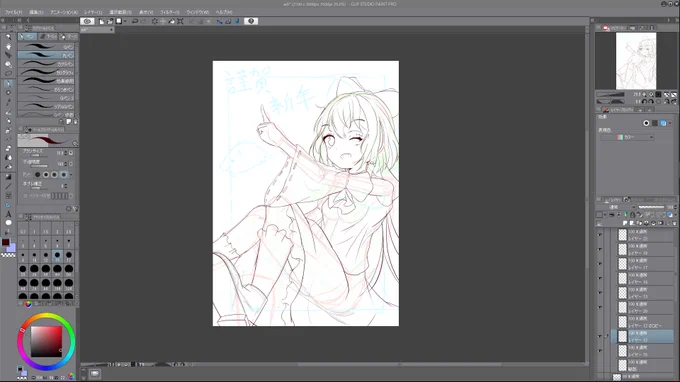Toggle visibility eye of the topmost listed layer
This screenshot has width=680, height=382.
coord(600,235)
